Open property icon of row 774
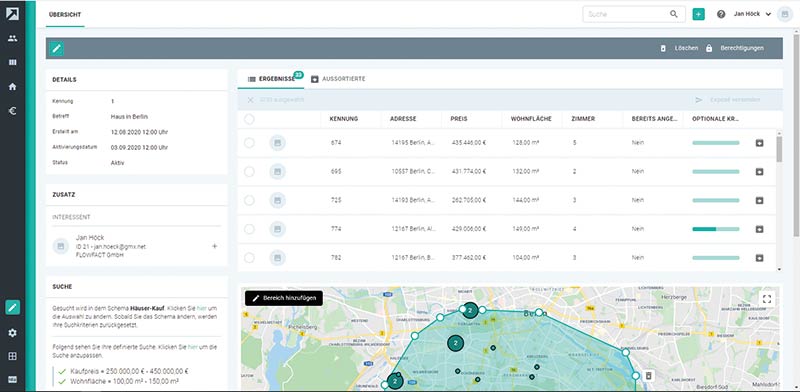The height and width of the screenshot is (392, 800). tap(278, 229)
